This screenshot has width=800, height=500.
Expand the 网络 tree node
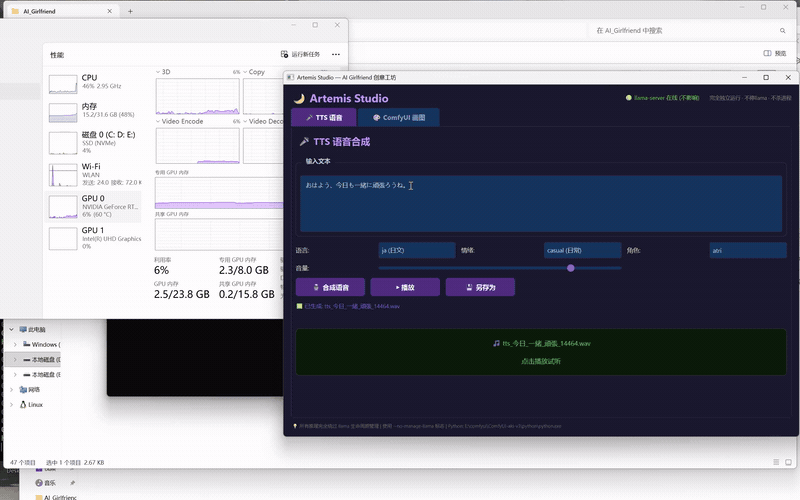tap(11, 390)
